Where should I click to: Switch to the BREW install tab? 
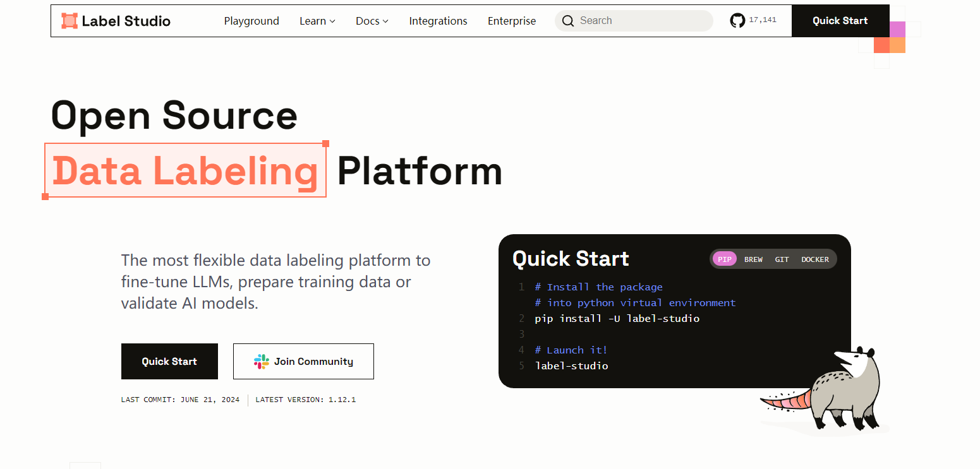753,259
